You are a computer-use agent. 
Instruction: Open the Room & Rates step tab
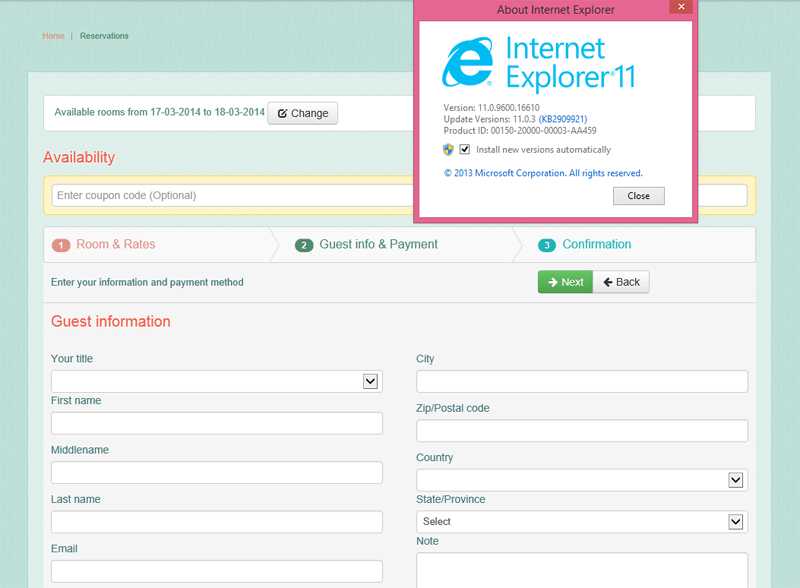pos(115,244)
